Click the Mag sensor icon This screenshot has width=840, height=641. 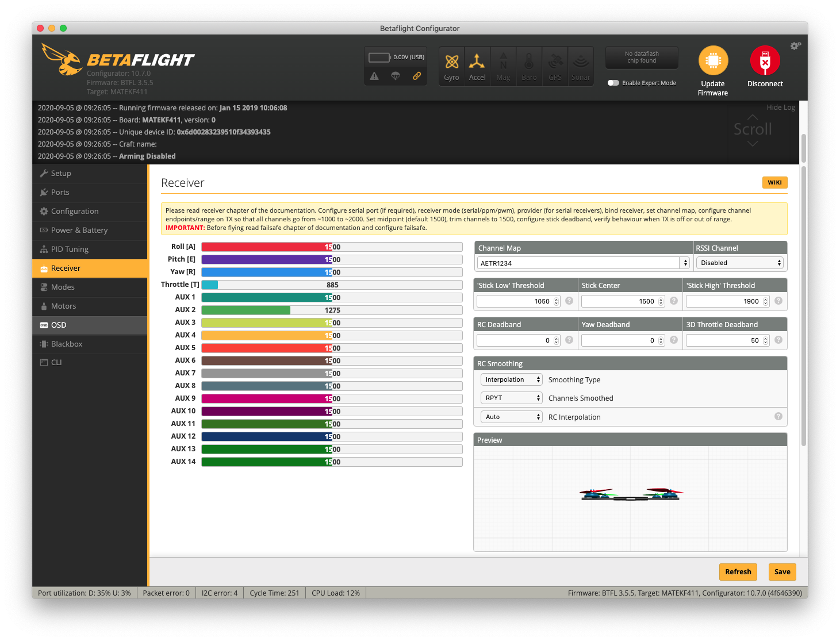point(503,66)
